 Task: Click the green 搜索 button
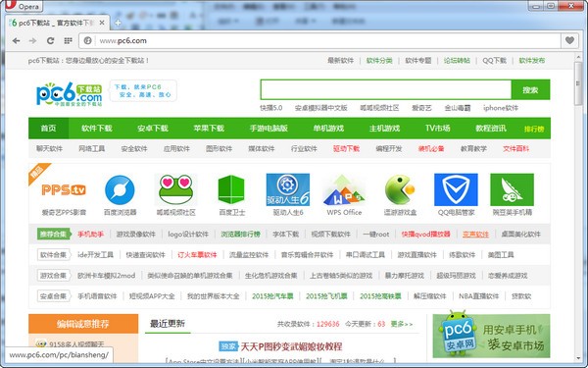coord(530,89)
